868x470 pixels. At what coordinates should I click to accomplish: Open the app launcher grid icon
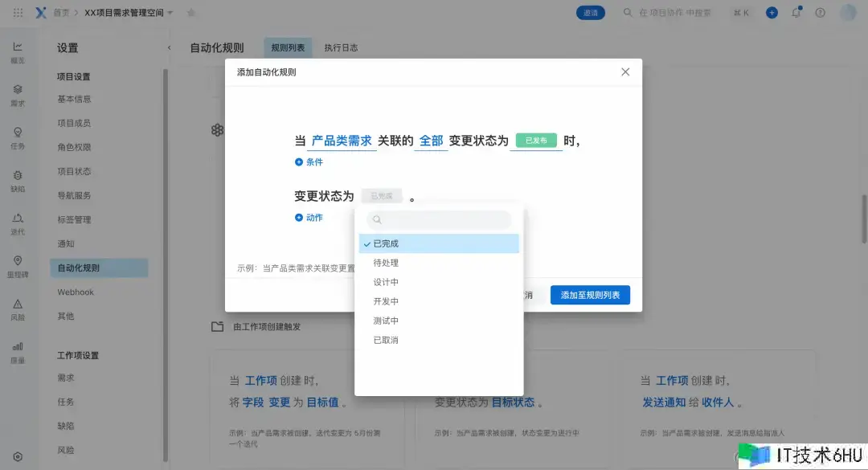pyautogui.click(x=18, y=13)
